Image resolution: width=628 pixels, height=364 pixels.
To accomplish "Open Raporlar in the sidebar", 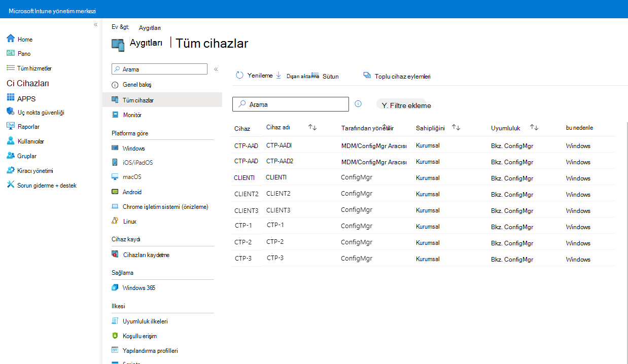I will (x=28, y=127).
